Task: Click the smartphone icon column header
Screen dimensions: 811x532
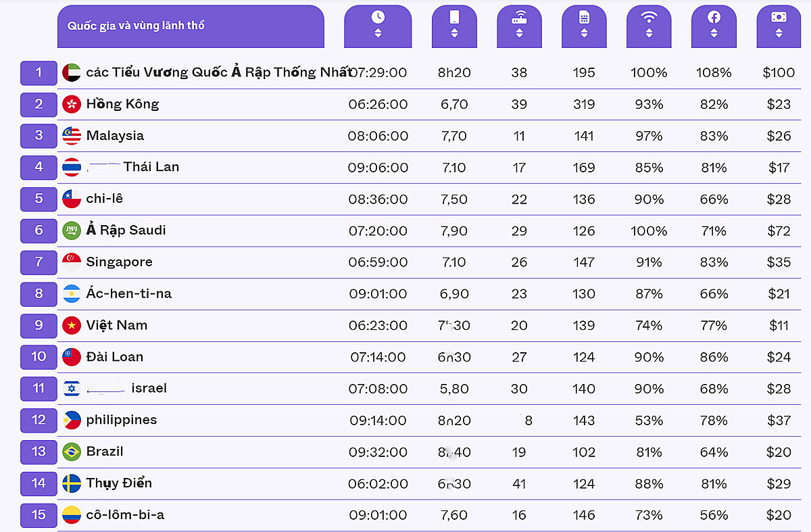Action: click(454, 17)
